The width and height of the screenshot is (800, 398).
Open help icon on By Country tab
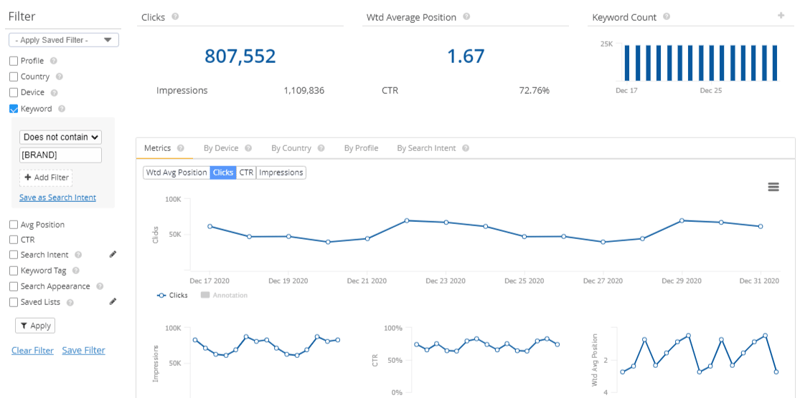[x=321, y=148]
